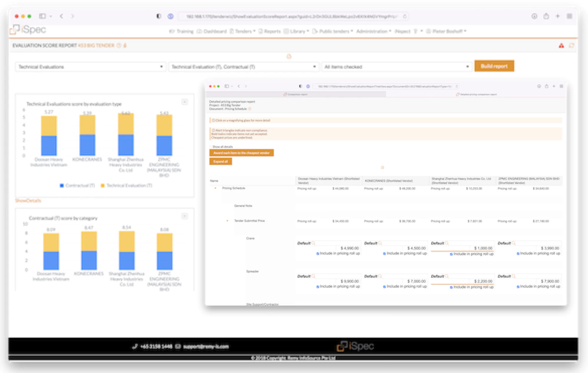Open the Tenders menu dropdown
588x373 pixels.
(x=242, y=31)
